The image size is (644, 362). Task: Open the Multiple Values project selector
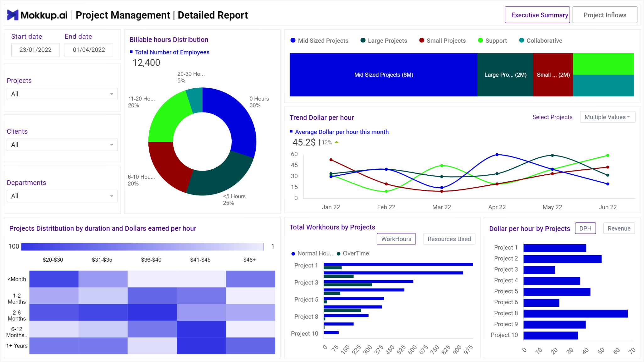coord(608,117)
